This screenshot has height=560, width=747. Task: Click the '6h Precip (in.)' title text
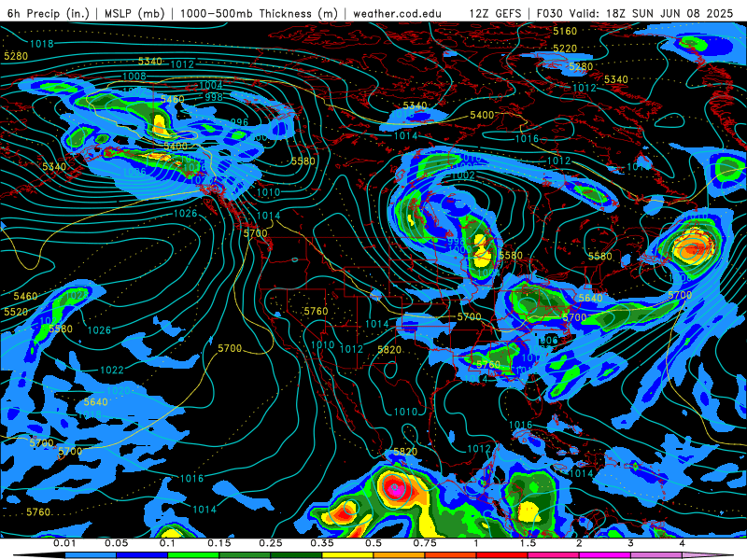pyautogui.click(x=49, y=13)
